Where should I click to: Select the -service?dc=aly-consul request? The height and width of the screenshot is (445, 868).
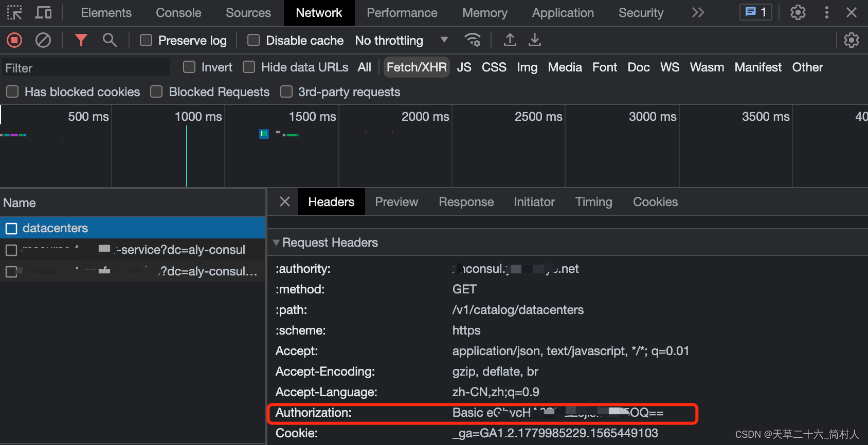[133, 250]
